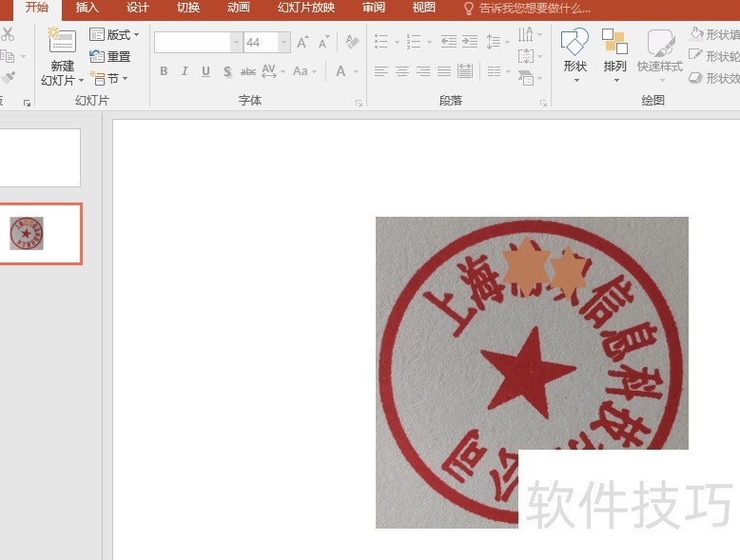Expand the font size 44 dropdown arrow

pos(283,43)
